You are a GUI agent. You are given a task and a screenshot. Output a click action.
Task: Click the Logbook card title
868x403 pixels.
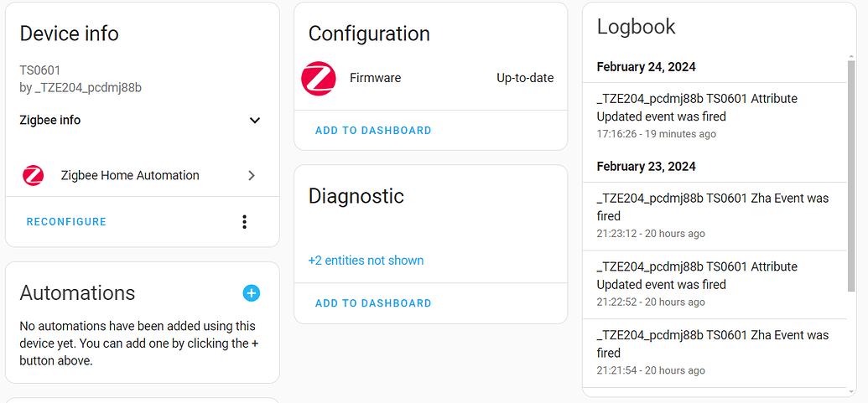point(636,27)
